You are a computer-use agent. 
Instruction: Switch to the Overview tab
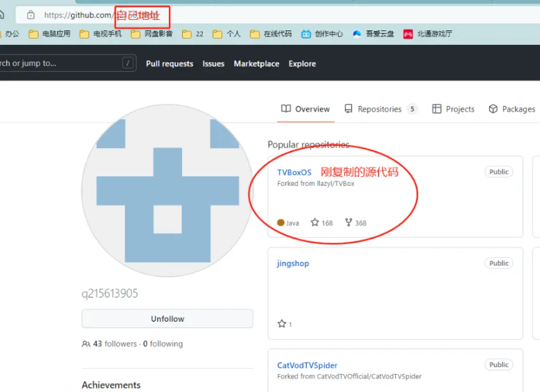306,109
